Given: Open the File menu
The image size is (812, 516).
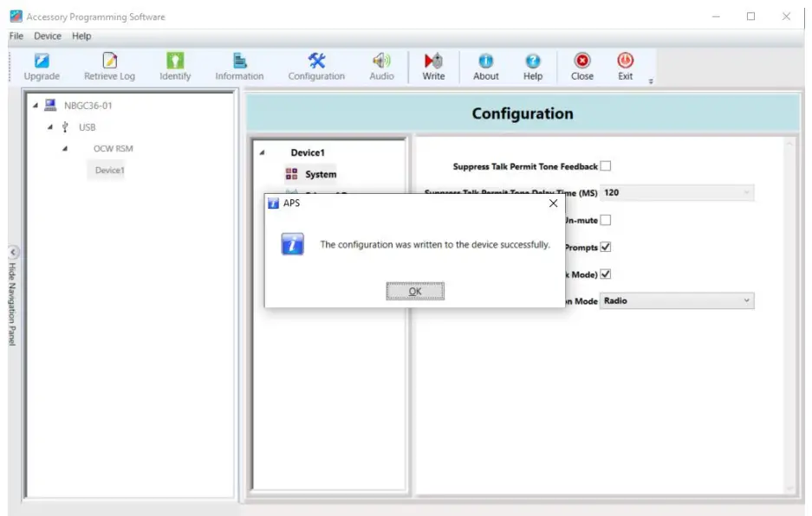Looking at the screenshot, I should pyautogui.click(x=15, y=35).
